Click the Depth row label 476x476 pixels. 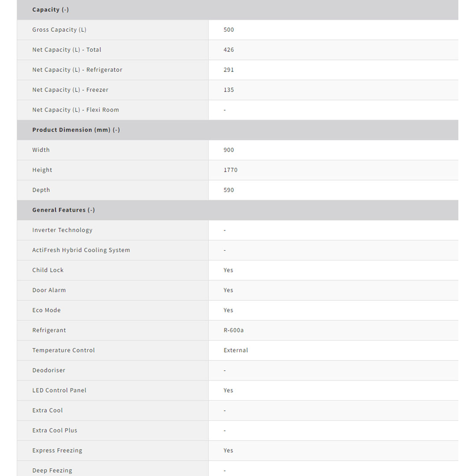click(x=41, y=190)
